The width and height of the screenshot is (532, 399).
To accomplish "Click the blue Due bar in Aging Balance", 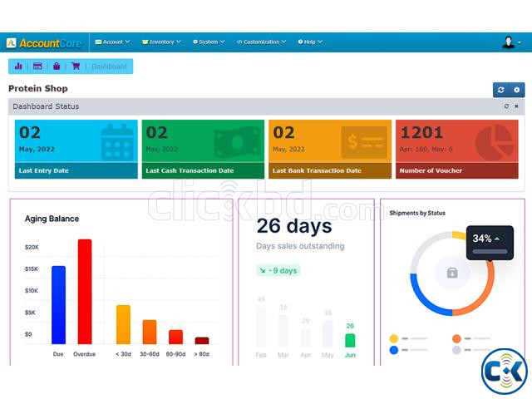I will coord(58,305).
